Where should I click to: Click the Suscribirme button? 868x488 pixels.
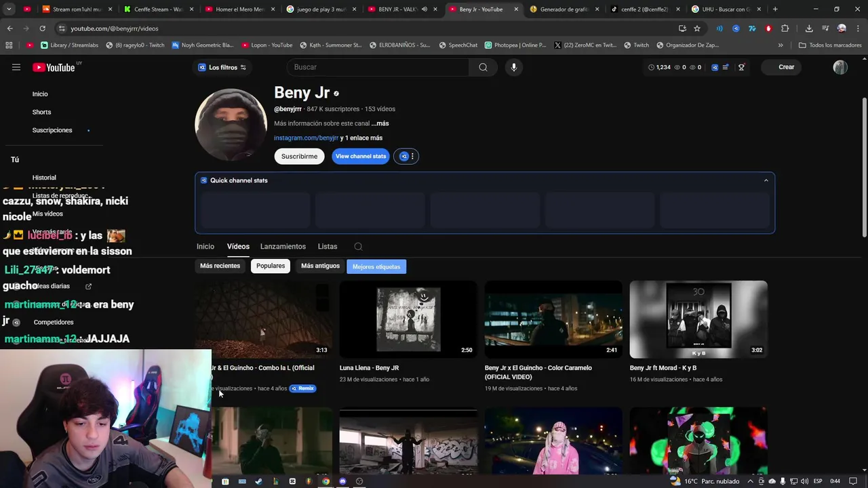tap(299, 157)
